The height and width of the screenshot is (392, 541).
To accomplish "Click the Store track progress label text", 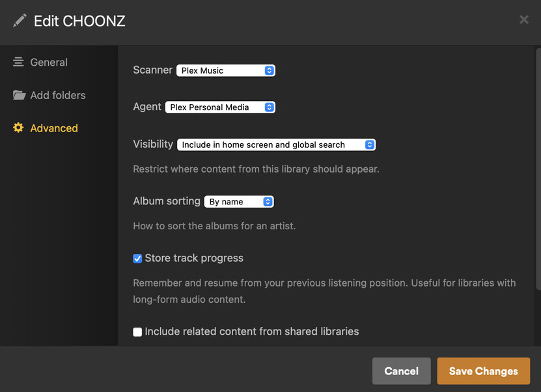I will pos(194,259).
